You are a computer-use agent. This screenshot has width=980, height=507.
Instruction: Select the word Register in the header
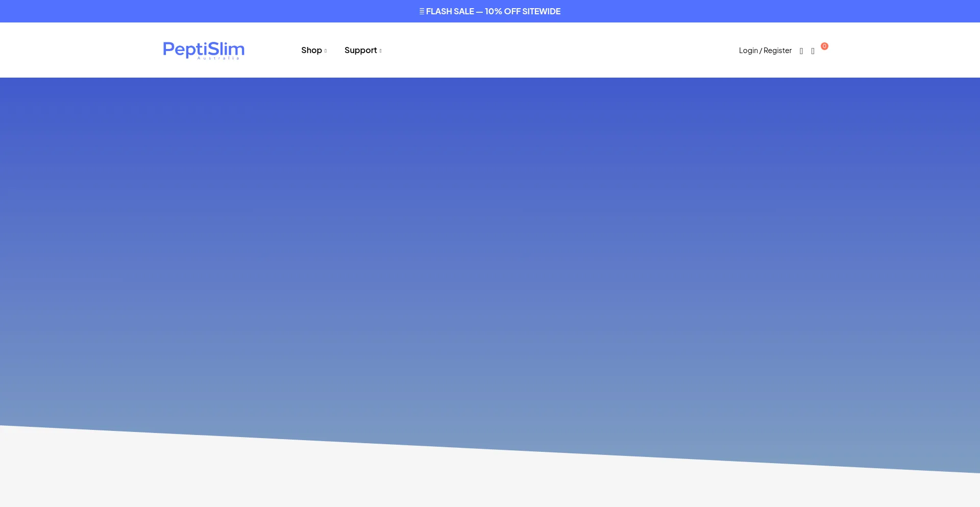click(x=777, y=51)
